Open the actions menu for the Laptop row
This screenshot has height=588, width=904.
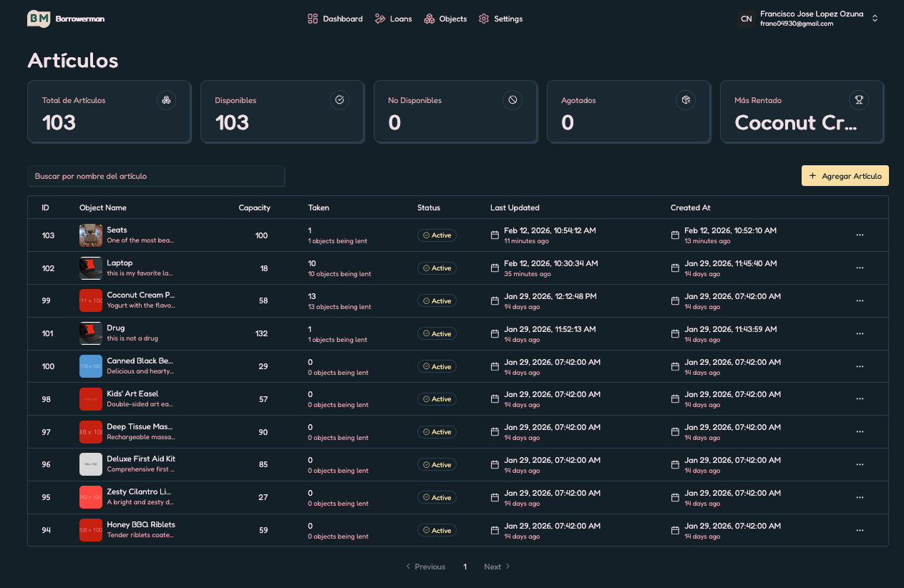pos(859,268)
